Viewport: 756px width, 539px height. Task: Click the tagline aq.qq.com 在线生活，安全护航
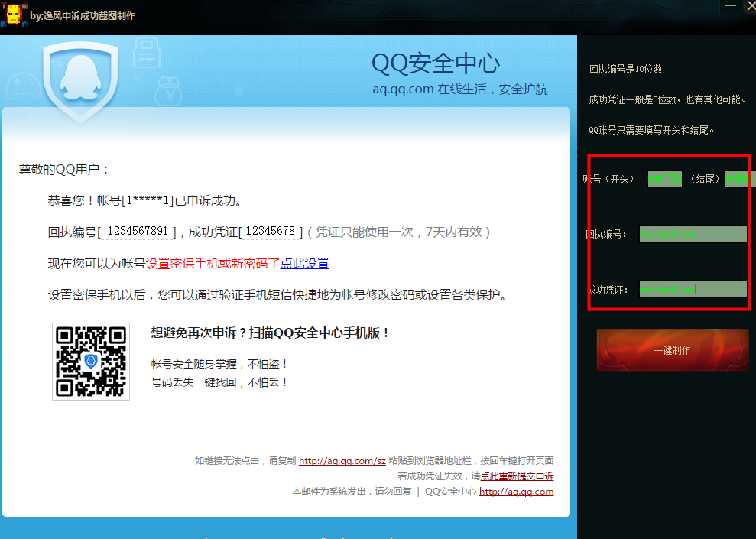pos(460,89)
